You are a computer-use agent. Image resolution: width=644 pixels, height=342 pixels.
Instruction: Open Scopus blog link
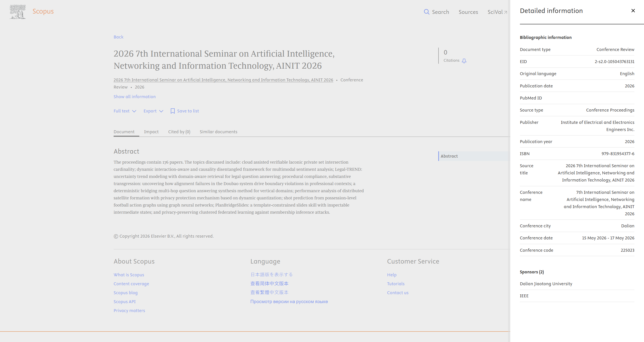[125, 293]
